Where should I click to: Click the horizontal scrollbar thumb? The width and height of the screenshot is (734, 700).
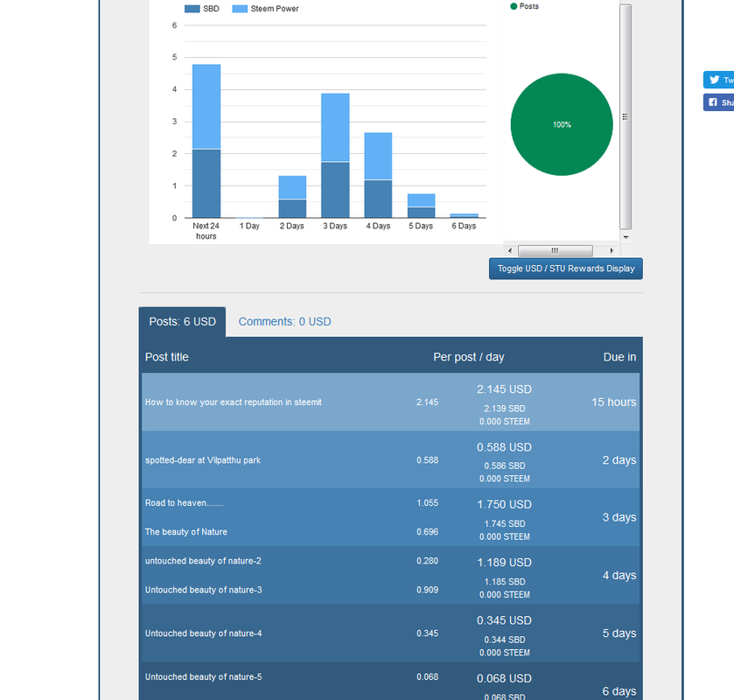click(556, 250)
